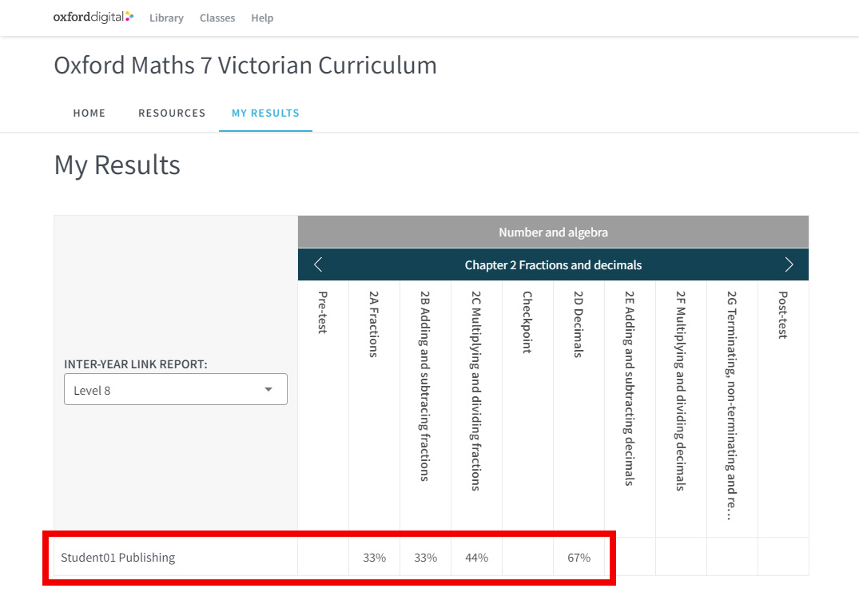Viewport: 859px width, 616px height.
Task: Open the Help menu
Action: coord(262,18)
